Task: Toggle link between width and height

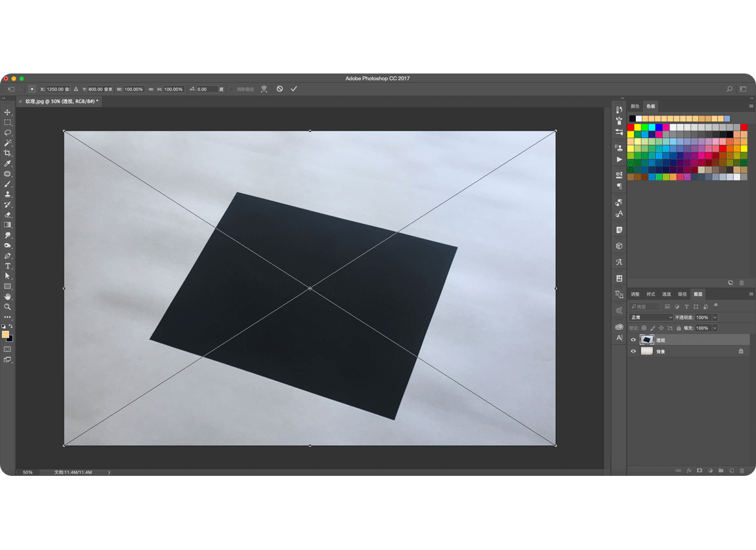Action: 151,89
